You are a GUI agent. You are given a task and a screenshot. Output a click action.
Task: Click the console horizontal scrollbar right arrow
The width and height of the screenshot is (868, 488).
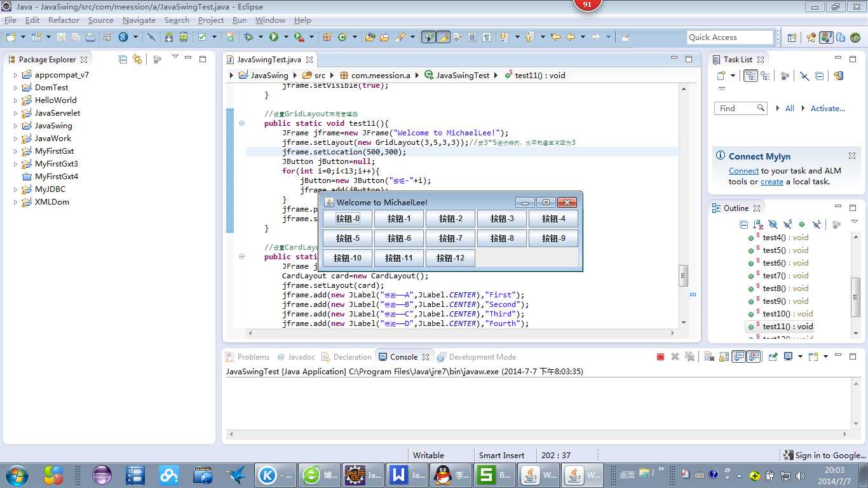pos(845,435)
